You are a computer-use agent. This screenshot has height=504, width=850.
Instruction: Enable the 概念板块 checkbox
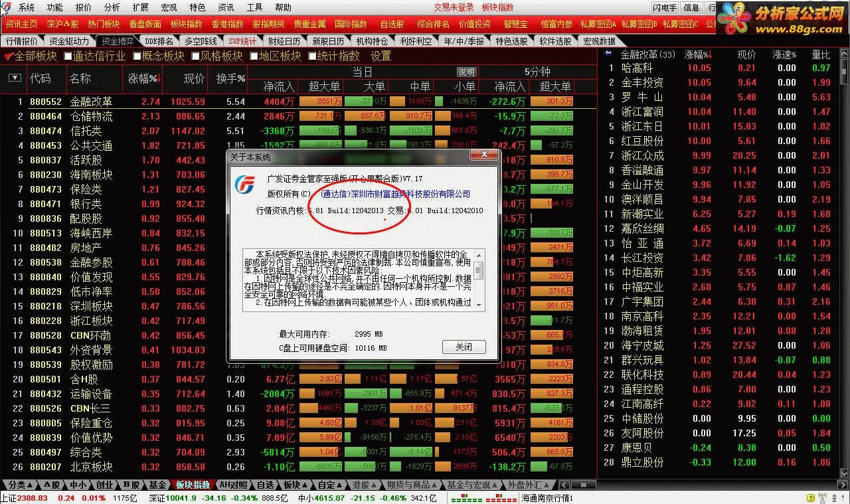(x=137, y=56)
